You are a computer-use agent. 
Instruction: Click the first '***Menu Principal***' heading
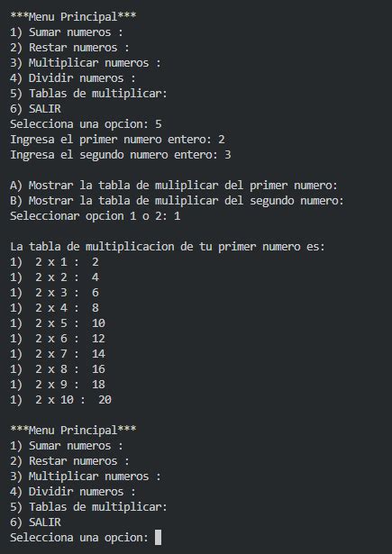(x=73, y=16)
